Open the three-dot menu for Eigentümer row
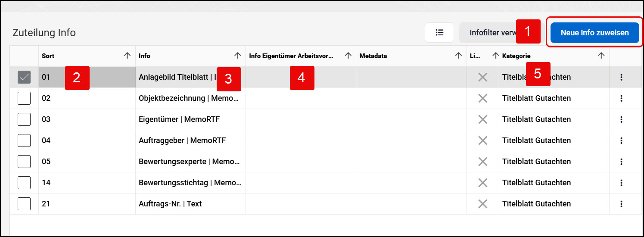This screenshot has width=644, height=237. 621,119
